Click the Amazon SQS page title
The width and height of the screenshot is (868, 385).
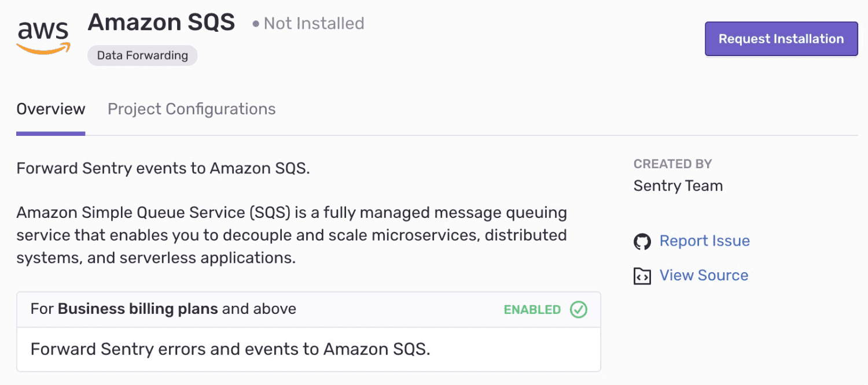(161, 22)
